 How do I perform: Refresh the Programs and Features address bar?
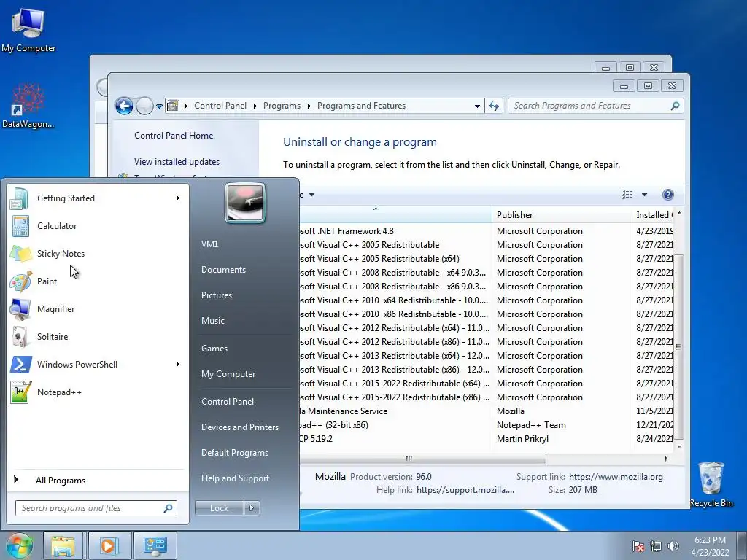tap(494, 106)
